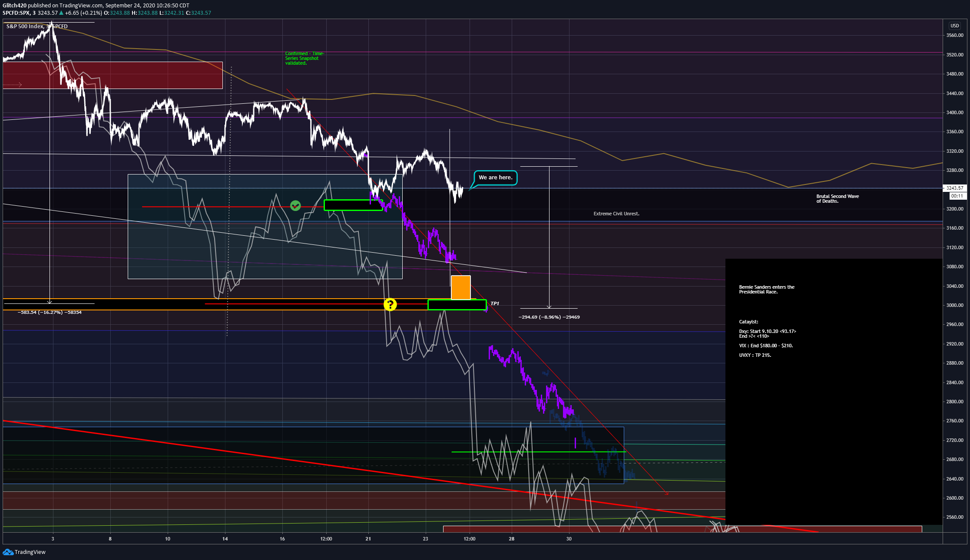Click the date label 21 on the time axis
970x560 pixels.
point(368,539)
